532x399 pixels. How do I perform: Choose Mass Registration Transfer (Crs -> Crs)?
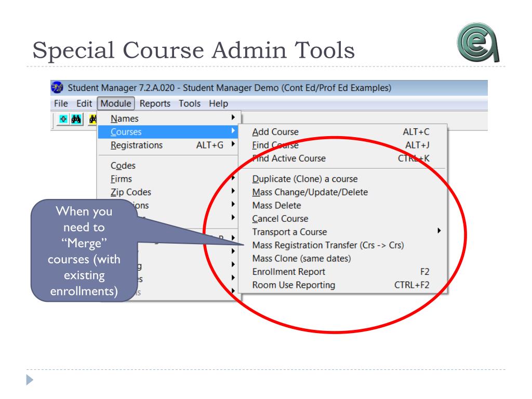[x=343, y=245]
